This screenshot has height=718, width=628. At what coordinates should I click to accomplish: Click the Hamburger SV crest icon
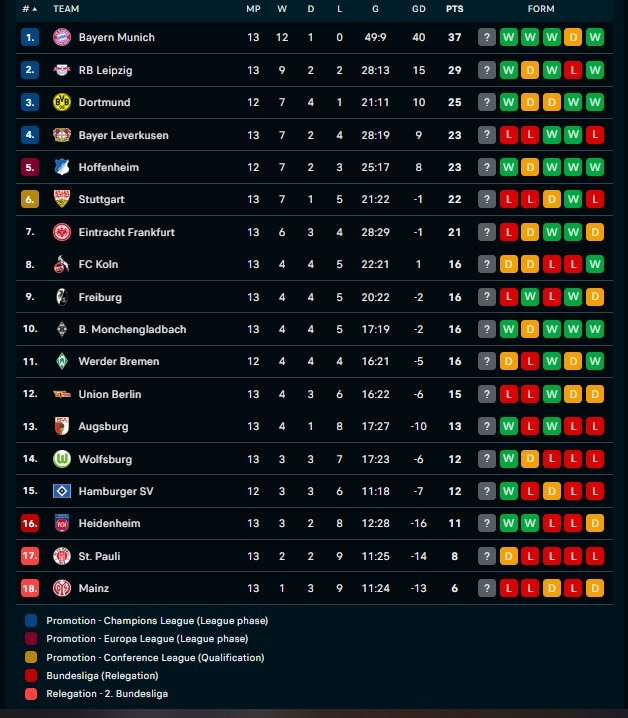(63, 491)
